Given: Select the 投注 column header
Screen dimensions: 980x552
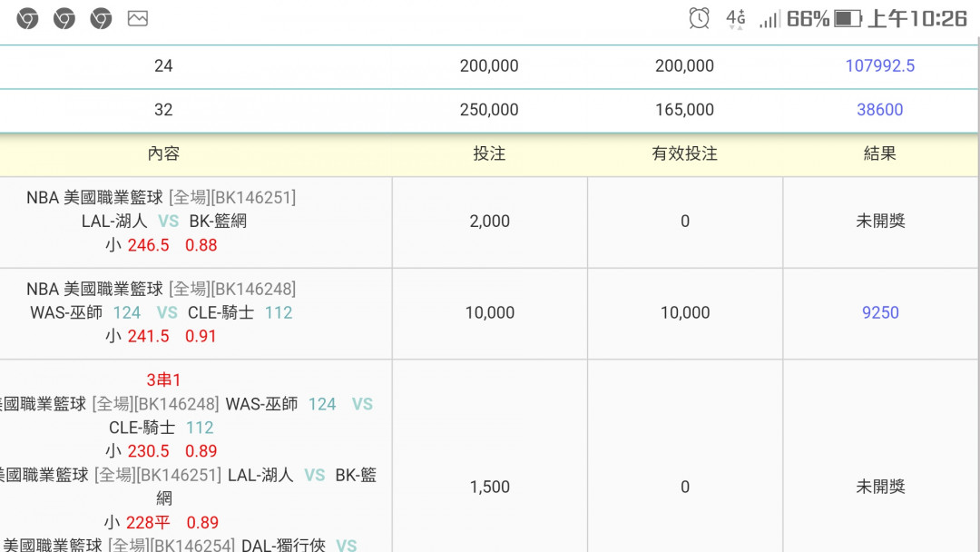Looking at the screenshot, I should (489, 153).
